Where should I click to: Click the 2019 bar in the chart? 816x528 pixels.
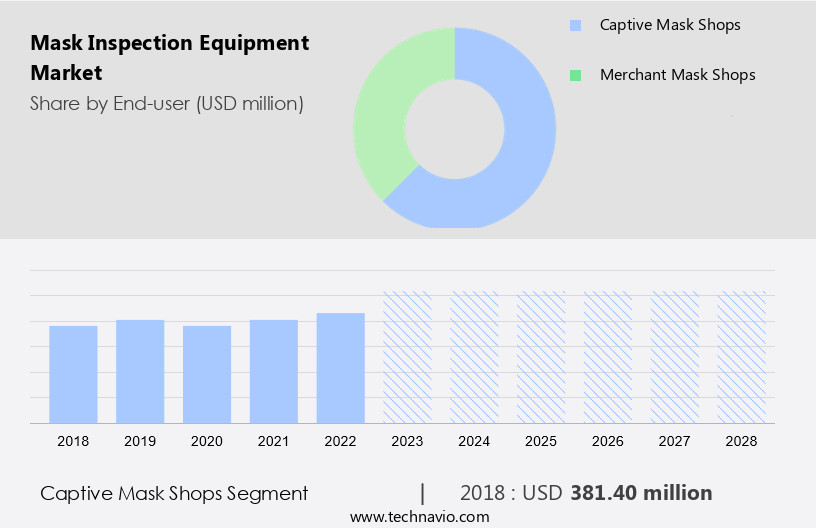(140, 371)
